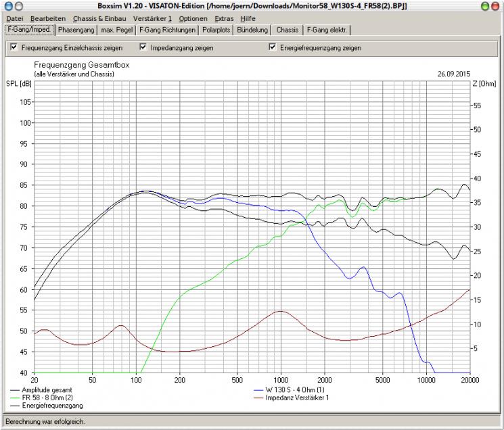Disable Energiefrequenzgang zeigen checkbox
This screenshot has height=430, width=504.
point(273,47)
